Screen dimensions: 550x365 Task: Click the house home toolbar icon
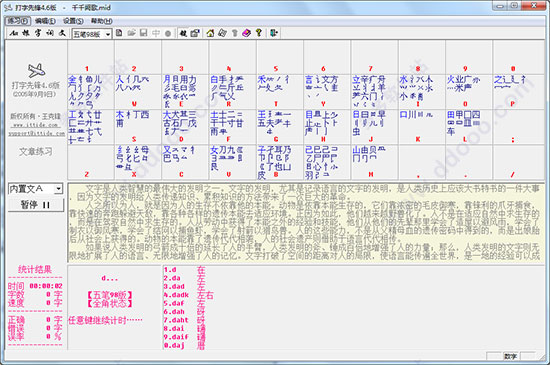210,33
